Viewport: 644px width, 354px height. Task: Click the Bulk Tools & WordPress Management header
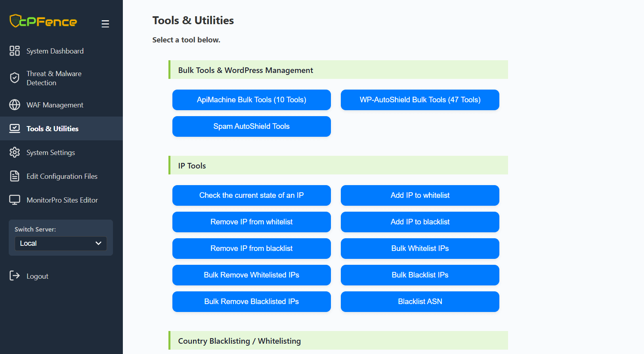[338, 70]
